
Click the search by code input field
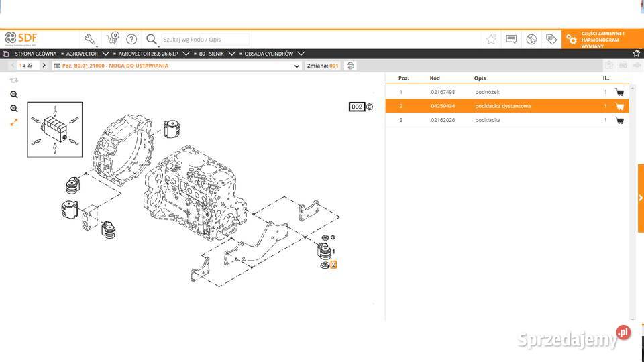[x=205, y=40]
